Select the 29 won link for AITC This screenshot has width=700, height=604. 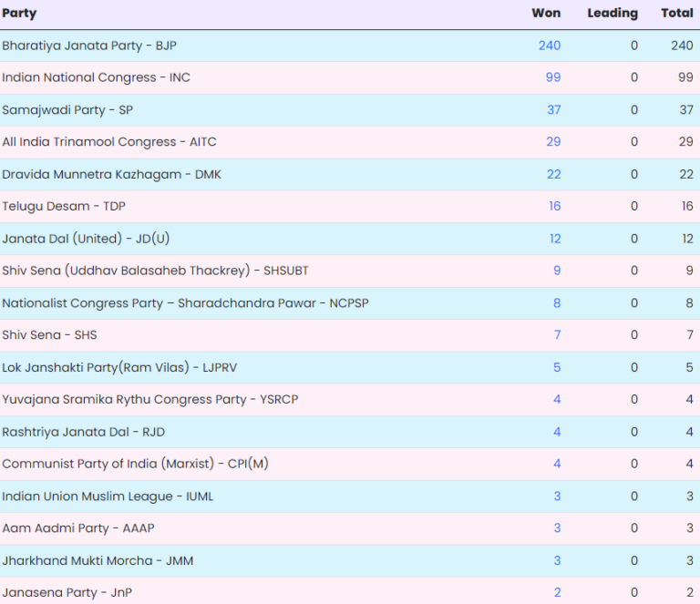tap(553, 142)
